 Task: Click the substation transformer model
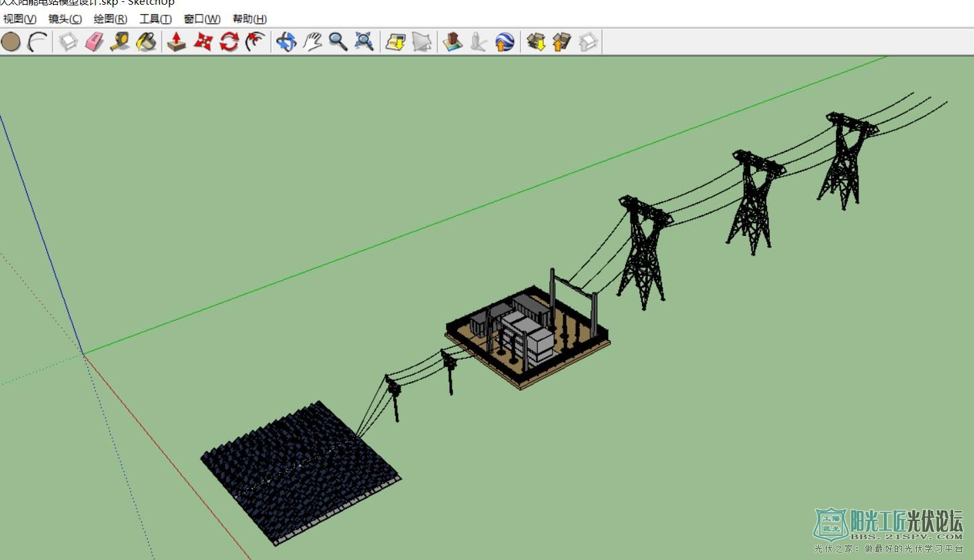pyautogui.click(x=528, y=336)
